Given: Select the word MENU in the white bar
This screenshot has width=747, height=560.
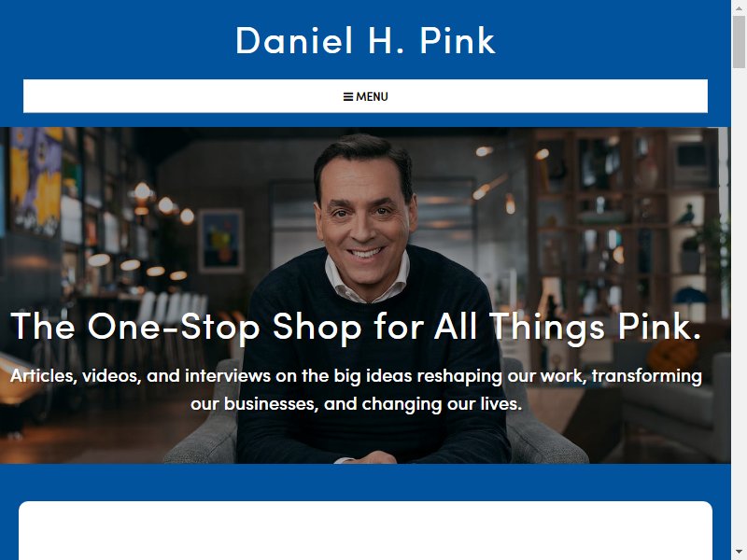Looking at the screenshot, I should pyautogui.click(x=372, y=97).
